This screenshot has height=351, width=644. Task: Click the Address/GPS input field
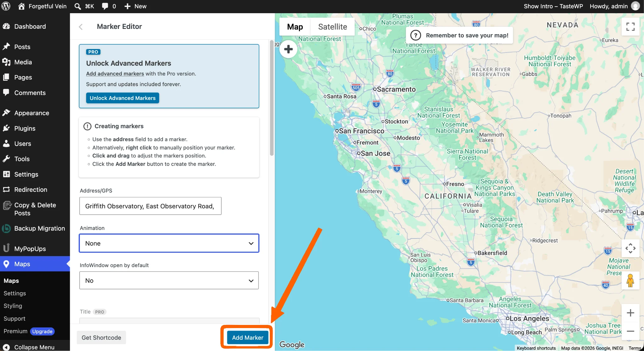tap(150, 206)
